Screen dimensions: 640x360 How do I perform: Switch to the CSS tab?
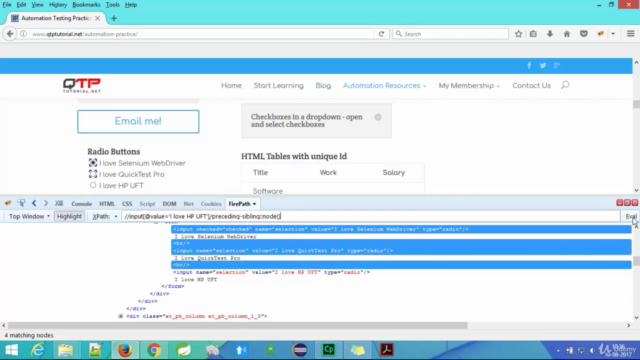pos(127,204)
